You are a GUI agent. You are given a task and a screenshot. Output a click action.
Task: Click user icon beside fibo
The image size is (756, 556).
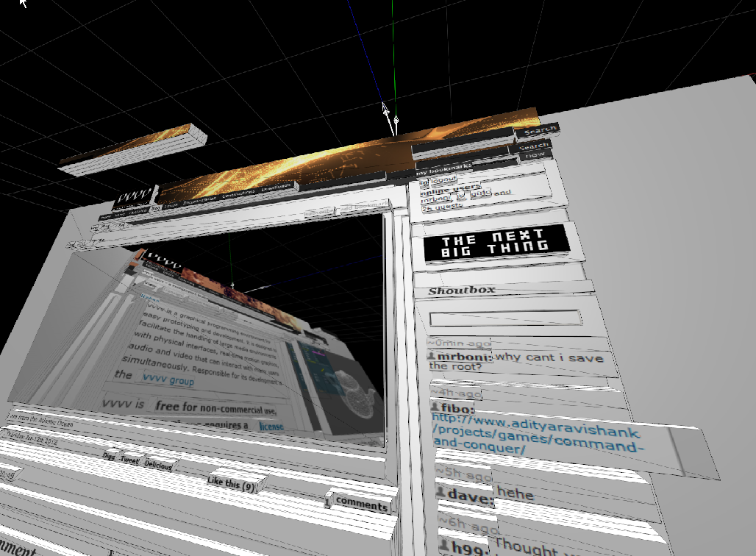tap(435, 407)
